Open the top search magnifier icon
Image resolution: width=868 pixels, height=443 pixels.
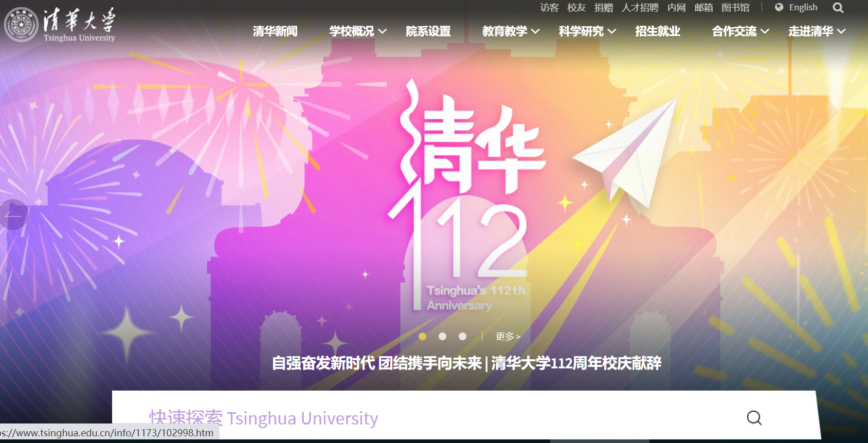tap(838, 8)
